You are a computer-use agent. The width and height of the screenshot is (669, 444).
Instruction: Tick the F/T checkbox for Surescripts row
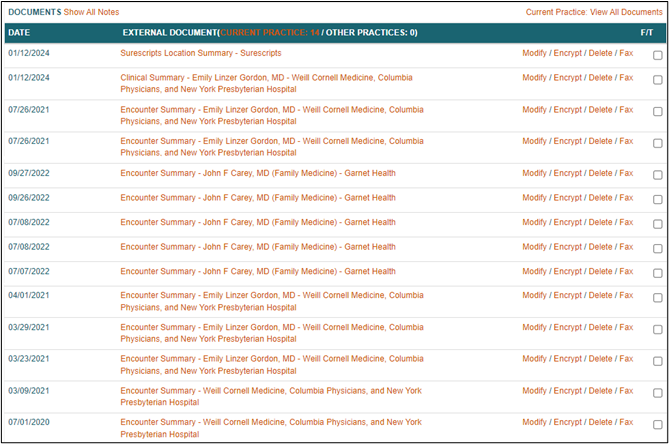point(657,55)
